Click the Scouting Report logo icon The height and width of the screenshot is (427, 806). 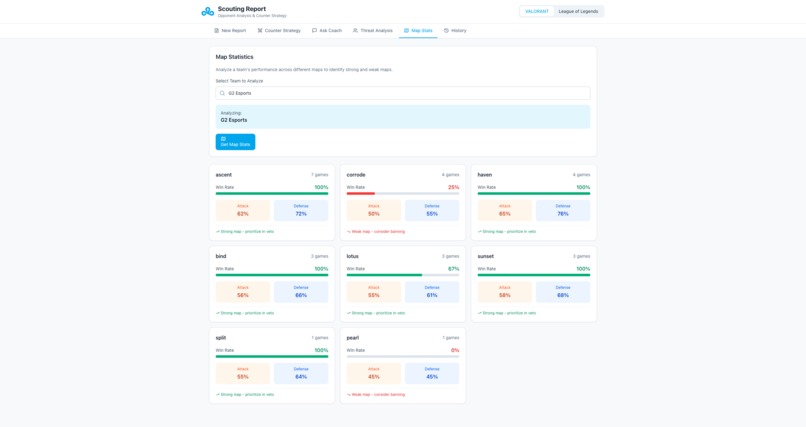pyautogui.click(x=208, y=11)
